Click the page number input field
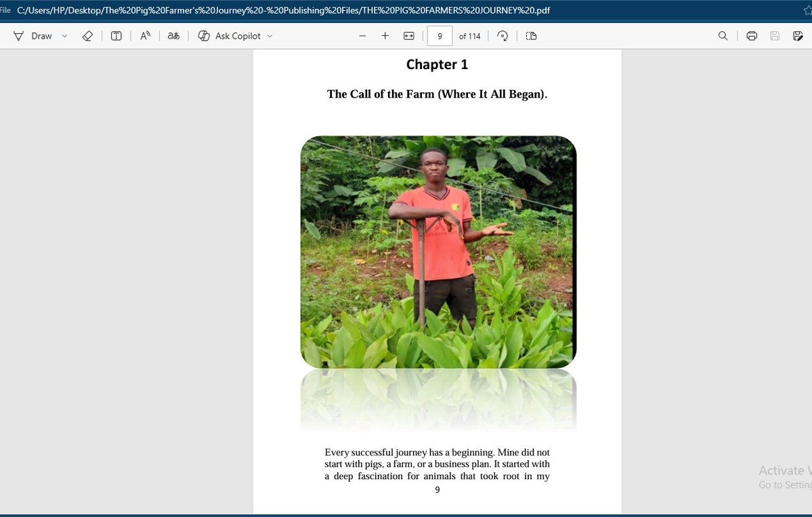 (440, 36)
